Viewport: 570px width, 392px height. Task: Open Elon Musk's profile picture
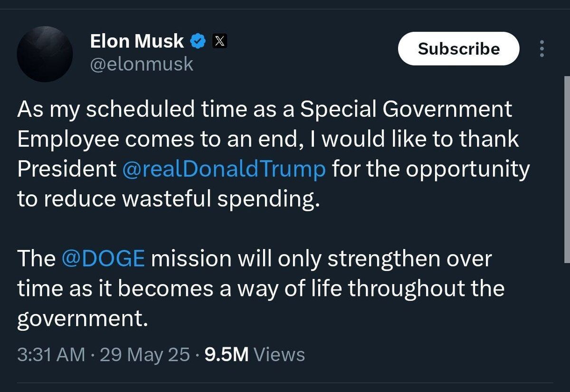(45, 54)
